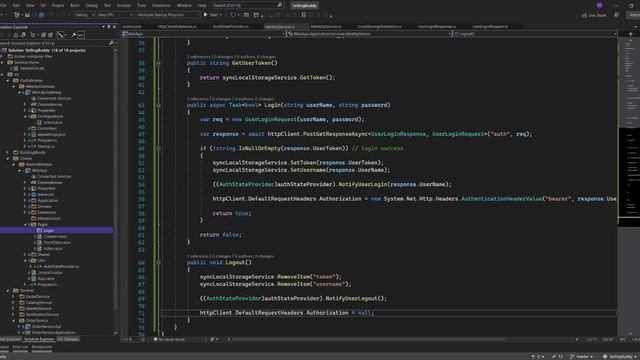Click the purple account avatar icon
Image resolution: width=640 pixels, height=360 pixels.
pyautogui.click(x=600, y=5)
